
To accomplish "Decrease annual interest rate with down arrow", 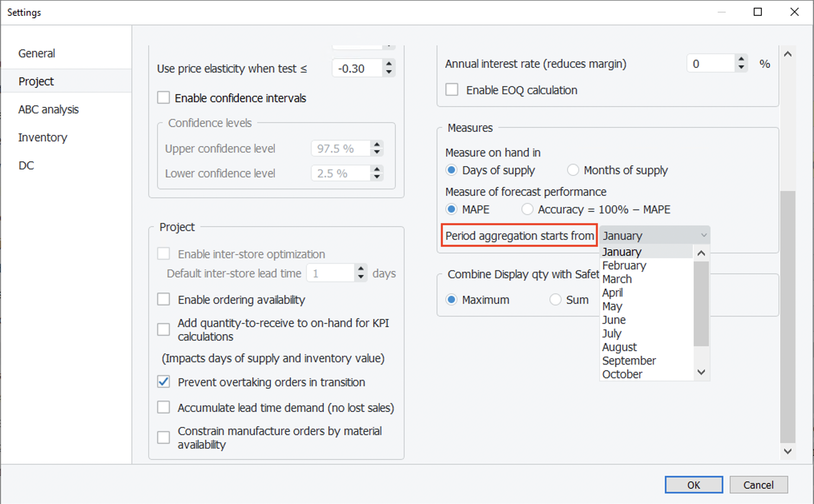I will [x=741, y=67].
